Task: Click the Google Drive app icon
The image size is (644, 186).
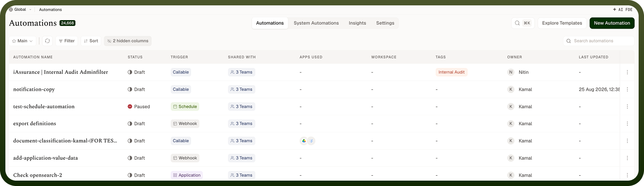Action: (x=303, y=141)
